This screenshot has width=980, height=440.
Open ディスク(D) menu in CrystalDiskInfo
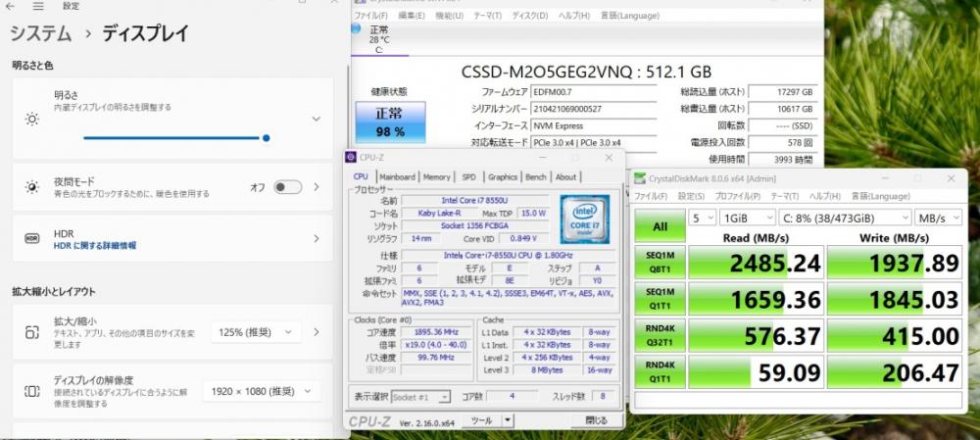(529, 16)
